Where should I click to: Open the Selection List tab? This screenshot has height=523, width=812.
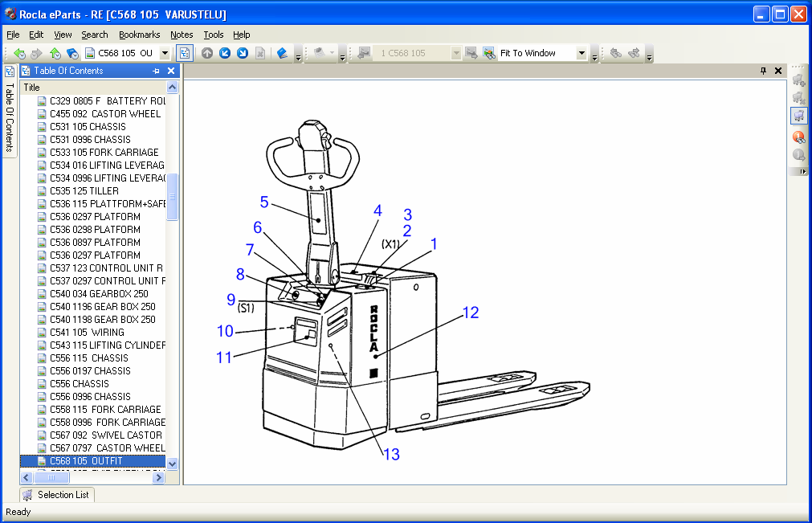click(x=57, y=495)
